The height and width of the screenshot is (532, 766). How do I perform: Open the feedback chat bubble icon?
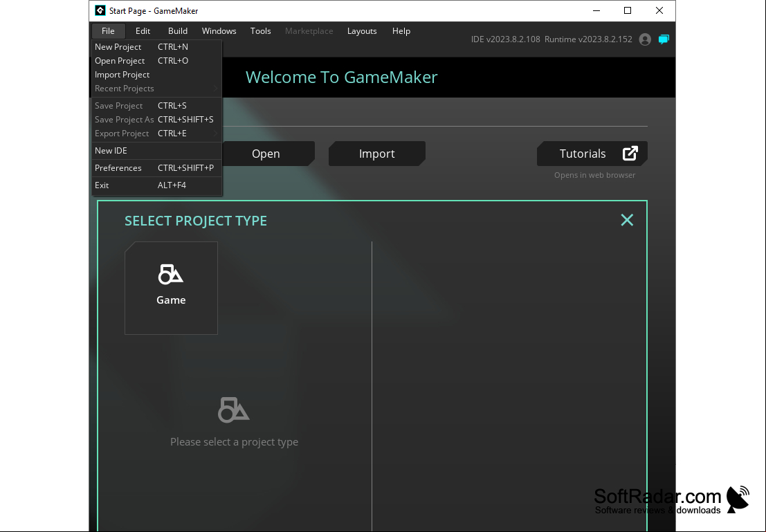(x=664, y=39)
